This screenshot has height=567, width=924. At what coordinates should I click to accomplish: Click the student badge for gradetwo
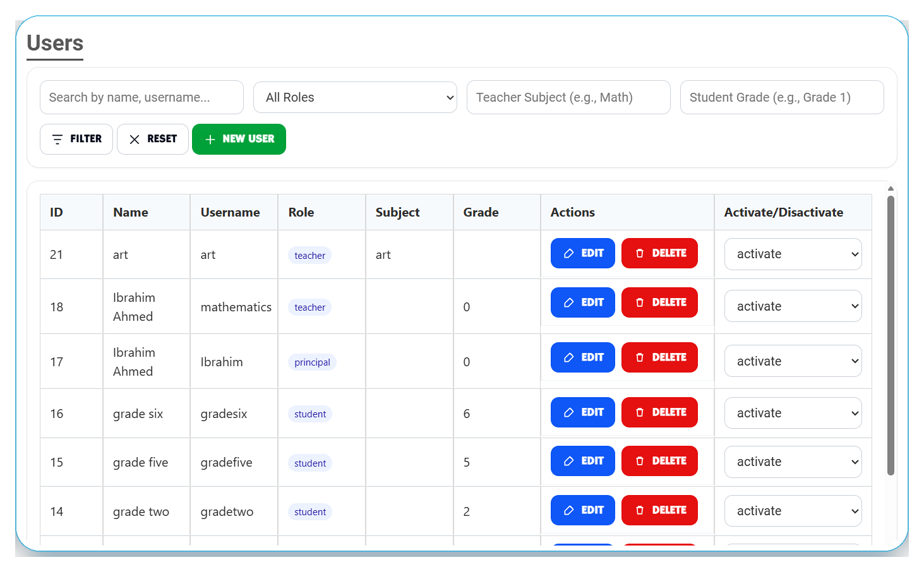(310, 511)
